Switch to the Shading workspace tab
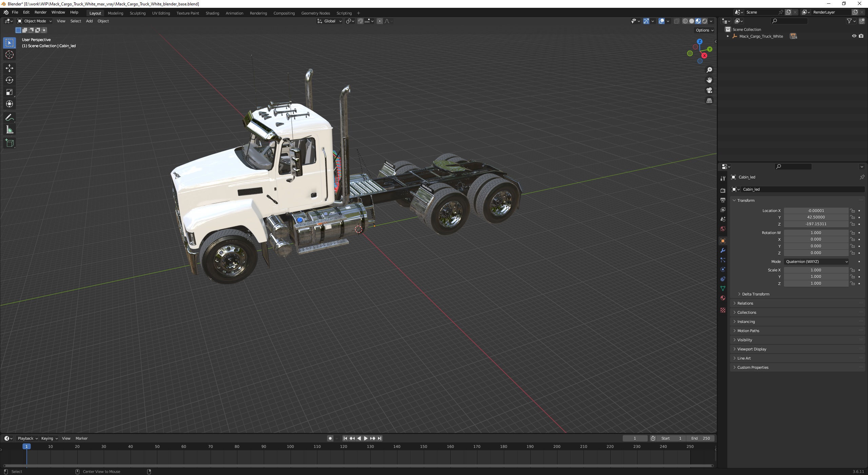The width and height of the screenshot is (868, 475). pos(212,13)
